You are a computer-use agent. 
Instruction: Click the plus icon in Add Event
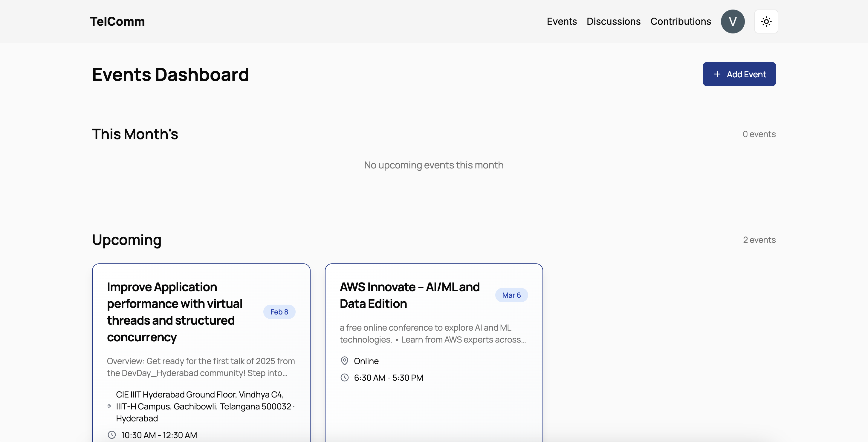(x=717, y=74)
